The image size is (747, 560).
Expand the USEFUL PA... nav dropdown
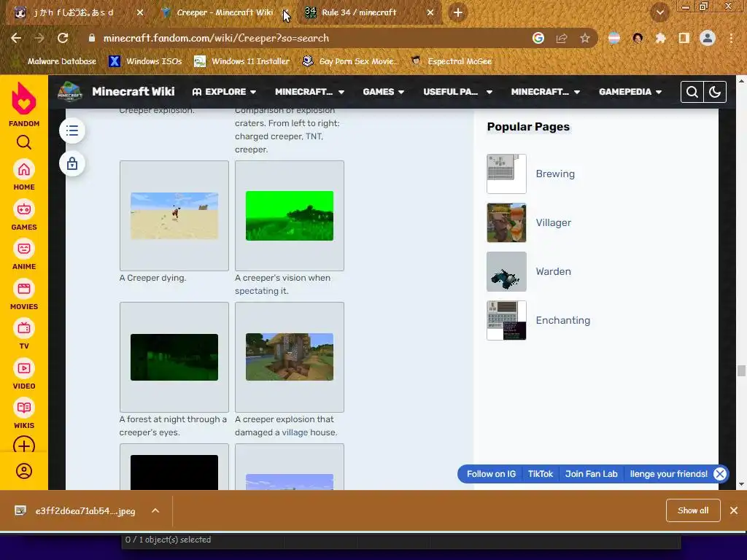pyautogui.click(x=457, y=92)
